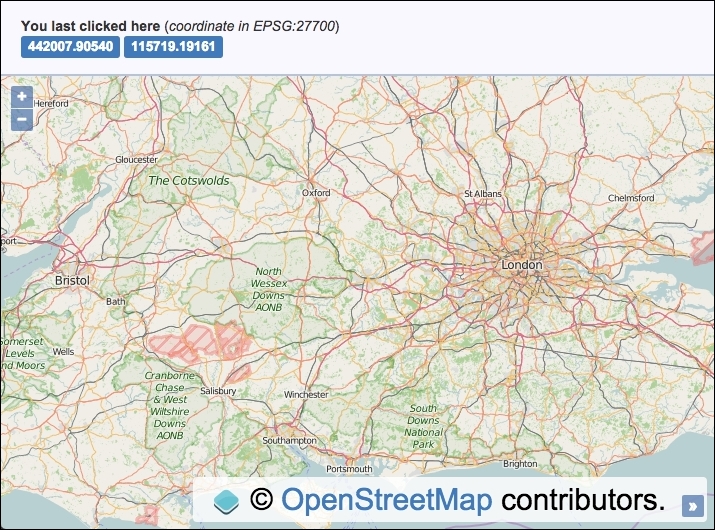This screenshot has height=530, width=715.
Task: Zoom out with the minus button
Action: click(22, 120)
